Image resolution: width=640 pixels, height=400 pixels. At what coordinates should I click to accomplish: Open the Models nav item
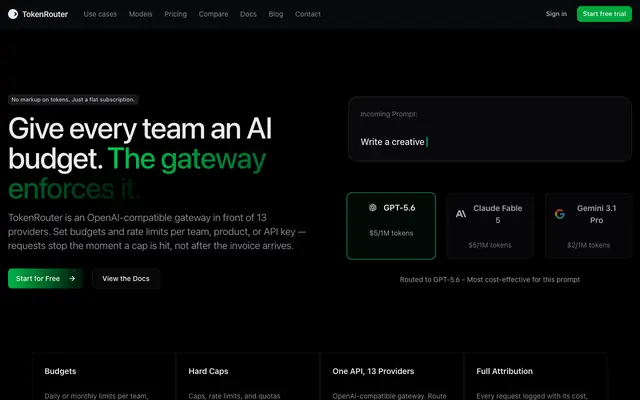pos(140,14)
